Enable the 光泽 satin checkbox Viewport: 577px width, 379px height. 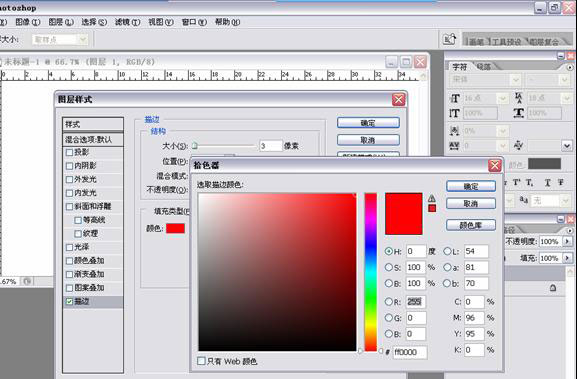coord(69,247)
